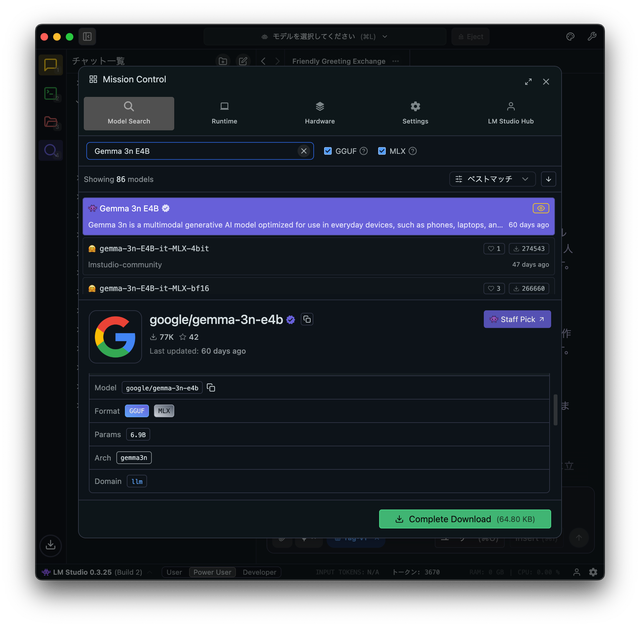Uncheck the MLX format checkbox
640x627 pixels.
[382, 151]
